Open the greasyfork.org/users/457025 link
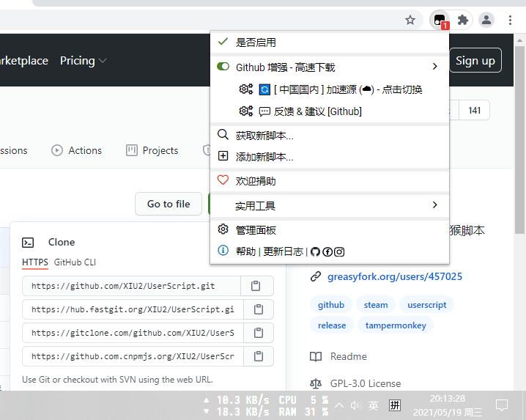Screen dimensions: 526x420 [394, 276]
